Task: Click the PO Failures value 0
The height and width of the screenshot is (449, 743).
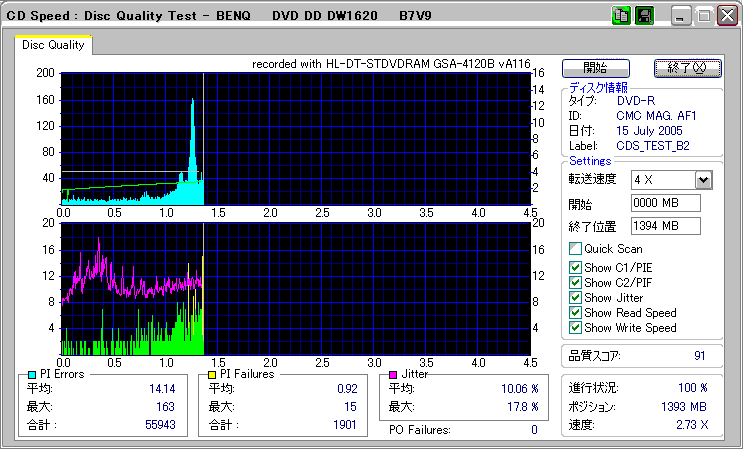Action: pos(534,430)
